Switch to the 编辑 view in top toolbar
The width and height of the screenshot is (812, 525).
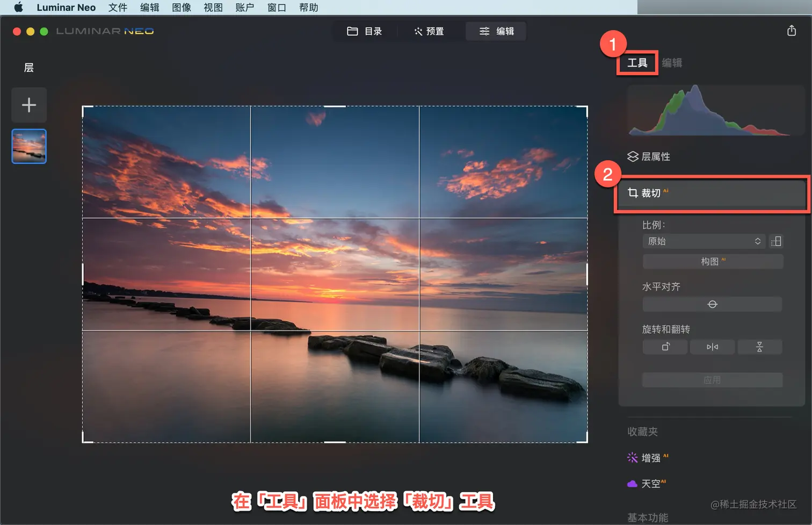tap(496, 31)
